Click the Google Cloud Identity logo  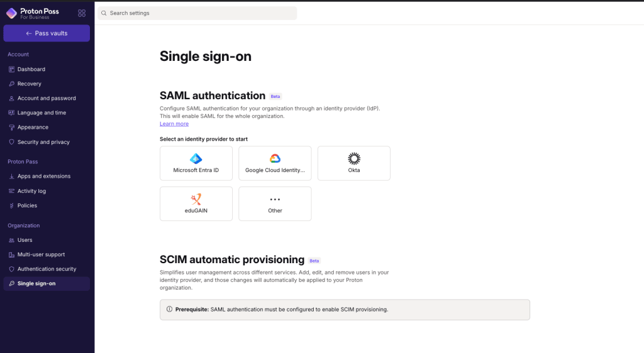tap(275, 159)
